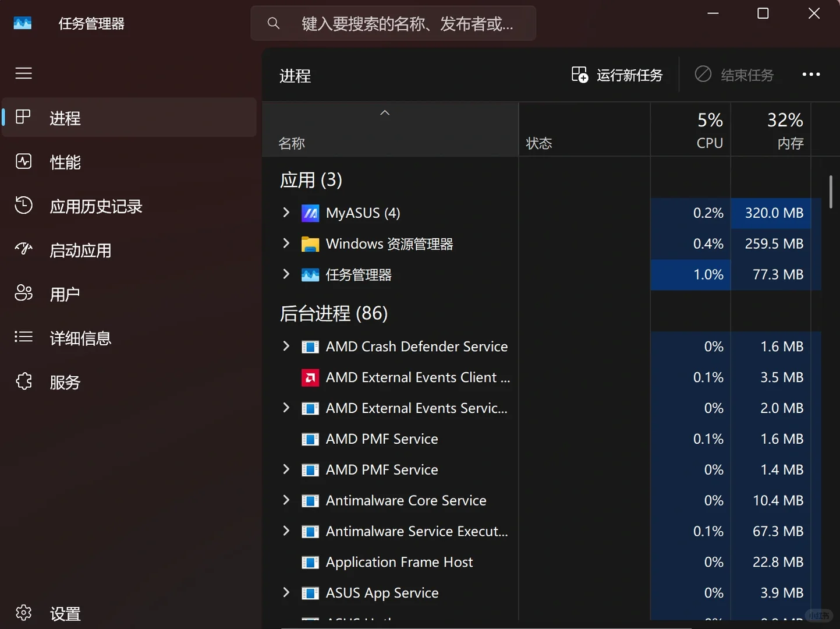Switch to the Users (用户) panel

pos(65,294)
